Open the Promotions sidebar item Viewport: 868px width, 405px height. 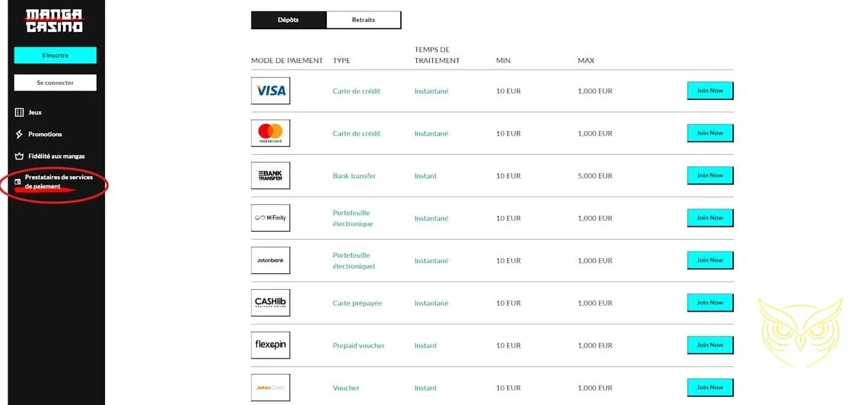(45, 134)
